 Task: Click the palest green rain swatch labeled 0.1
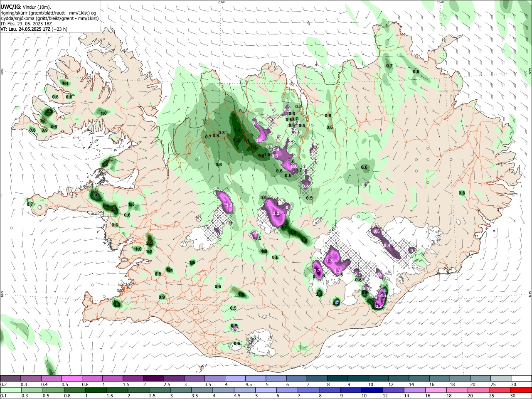click(11, 390)
